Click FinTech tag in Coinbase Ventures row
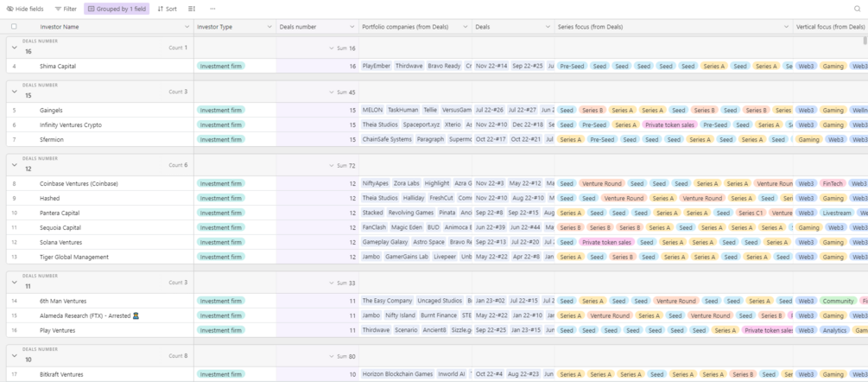 (x=833, y=183)
